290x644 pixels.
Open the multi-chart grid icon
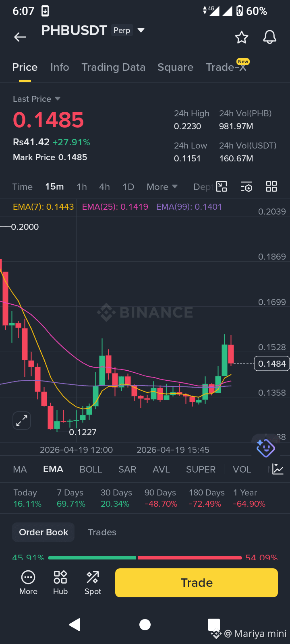pyautogui.click(x=271, y=186)
